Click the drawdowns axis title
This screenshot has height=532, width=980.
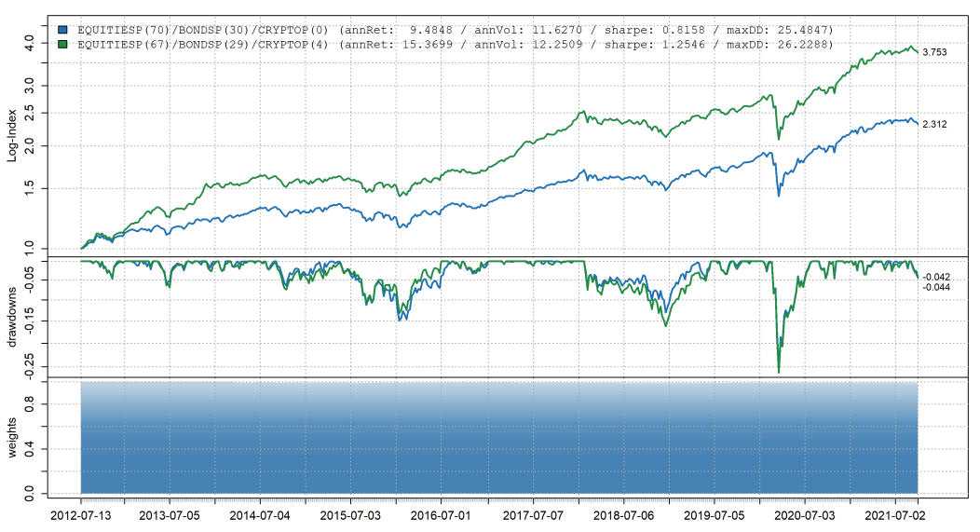click(12, 317)
